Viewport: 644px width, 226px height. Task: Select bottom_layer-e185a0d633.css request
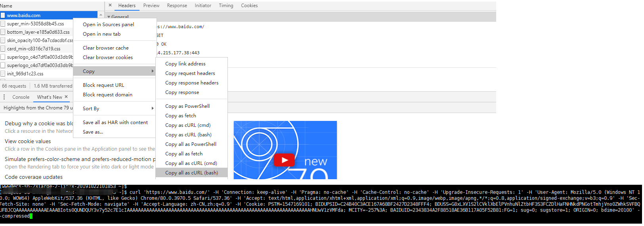click(38, 32)
